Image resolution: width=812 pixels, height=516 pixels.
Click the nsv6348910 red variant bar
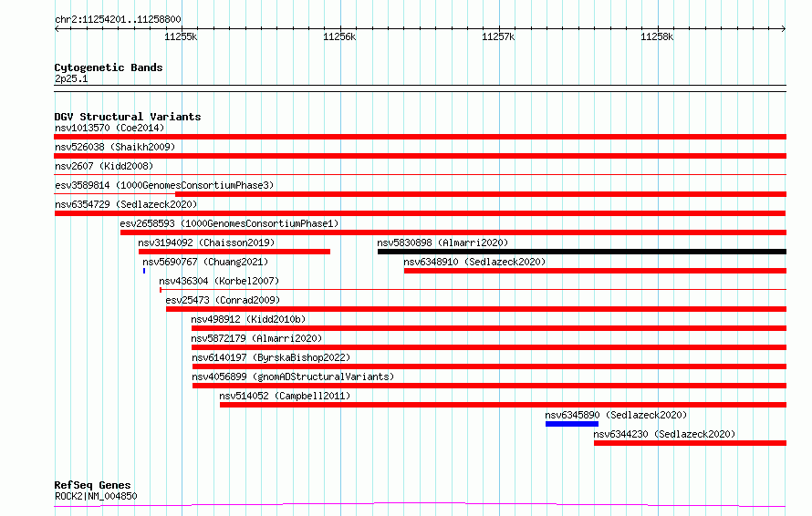coord(595,271)
